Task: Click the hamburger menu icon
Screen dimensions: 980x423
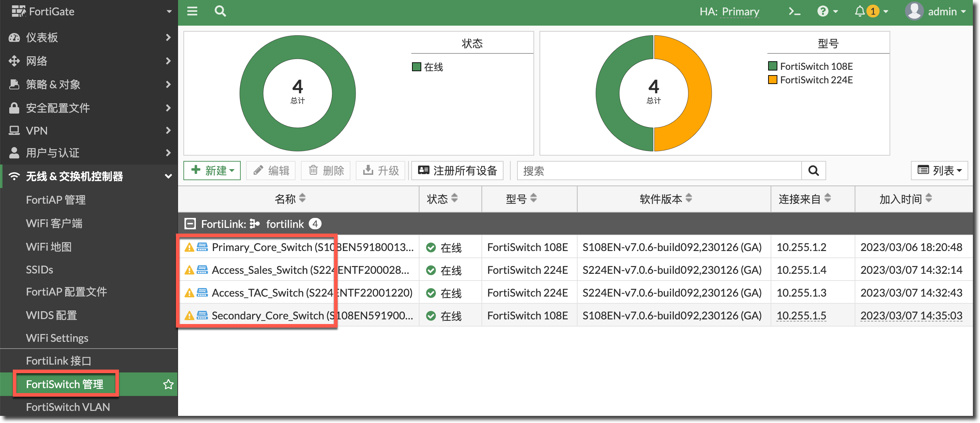Action: click(192, 11)
